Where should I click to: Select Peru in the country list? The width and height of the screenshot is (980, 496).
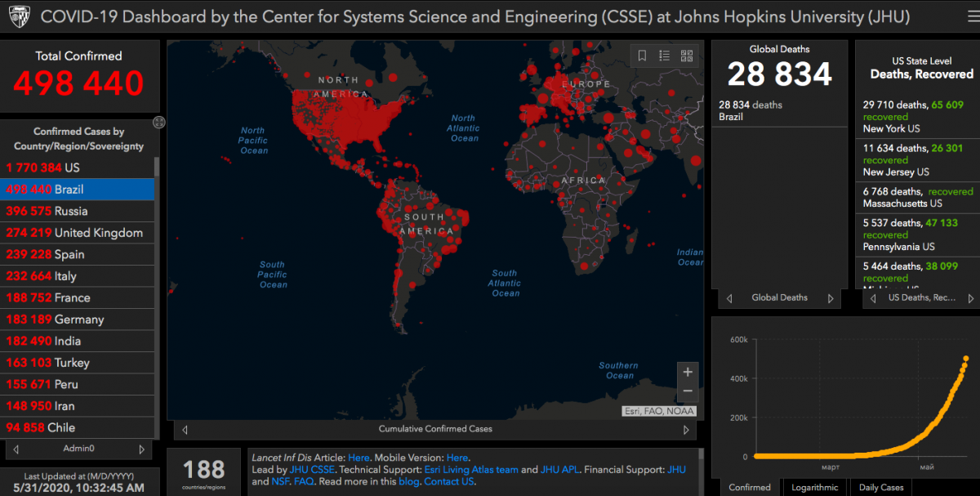[77, 384]
